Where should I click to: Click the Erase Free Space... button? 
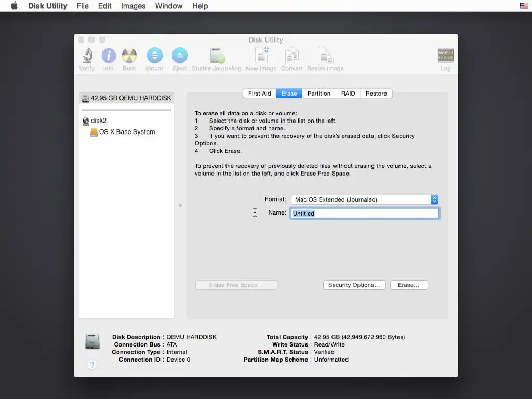236,285
